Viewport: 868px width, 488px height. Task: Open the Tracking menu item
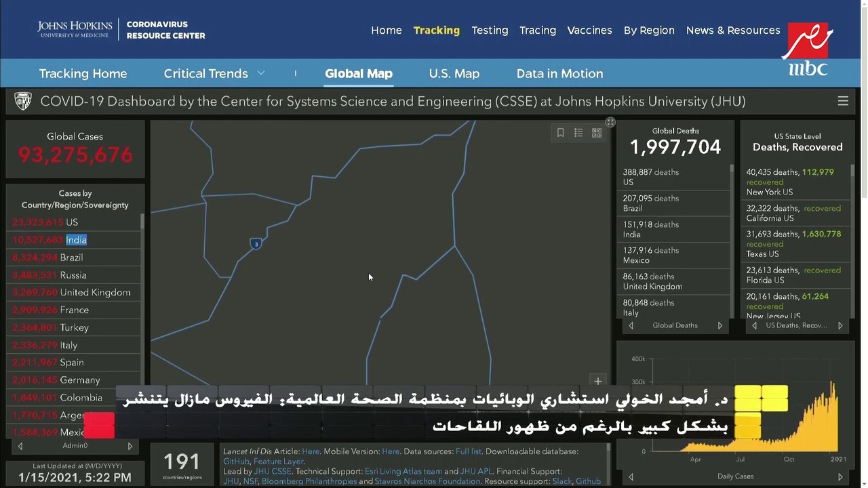[437, 30]
